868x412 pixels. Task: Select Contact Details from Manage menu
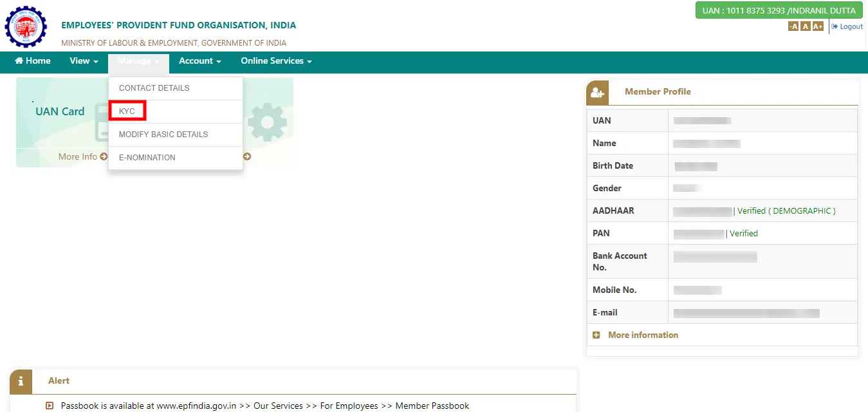176,88
